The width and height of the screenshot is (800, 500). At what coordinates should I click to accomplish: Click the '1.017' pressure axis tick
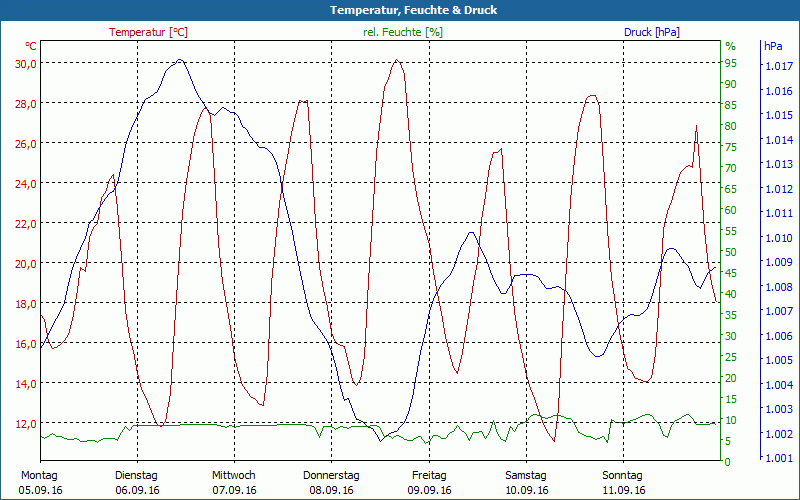tap(778, 66)
